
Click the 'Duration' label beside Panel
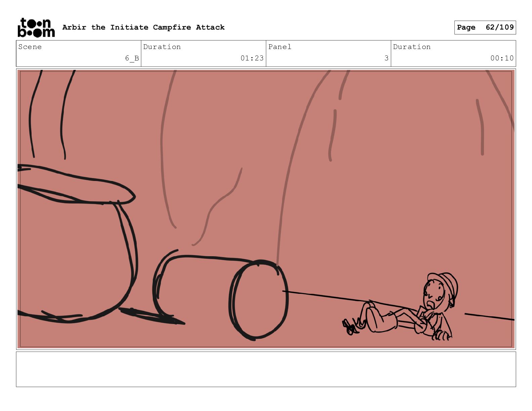coord(412,47)
